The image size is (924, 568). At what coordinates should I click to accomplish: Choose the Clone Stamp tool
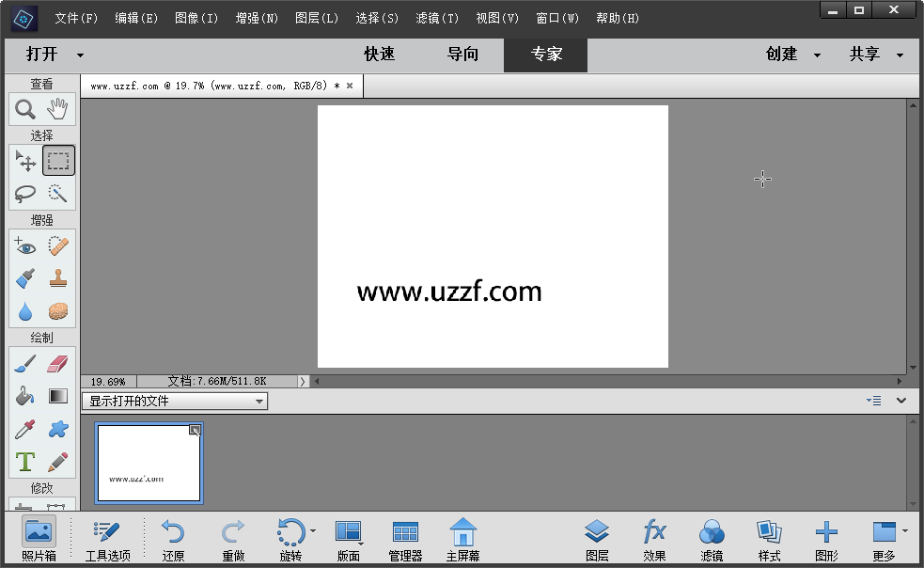click(58, 279)
